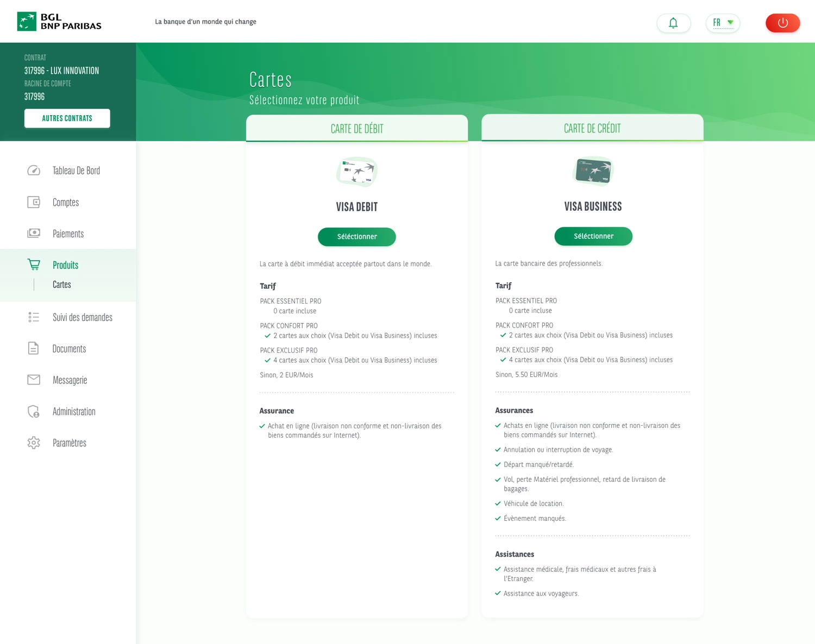Click the Produits shopping cart icon
This screenshot has height=644, width=815.
(34, 264)
